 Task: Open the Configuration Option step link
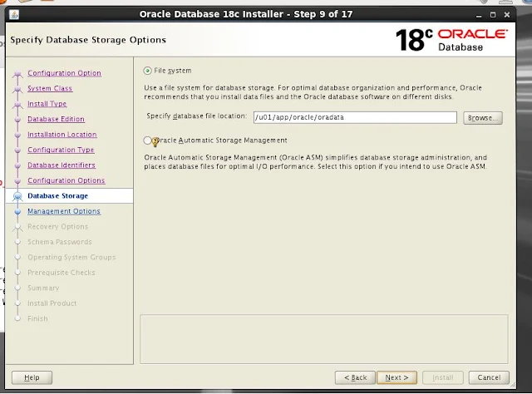coord(65,73)
